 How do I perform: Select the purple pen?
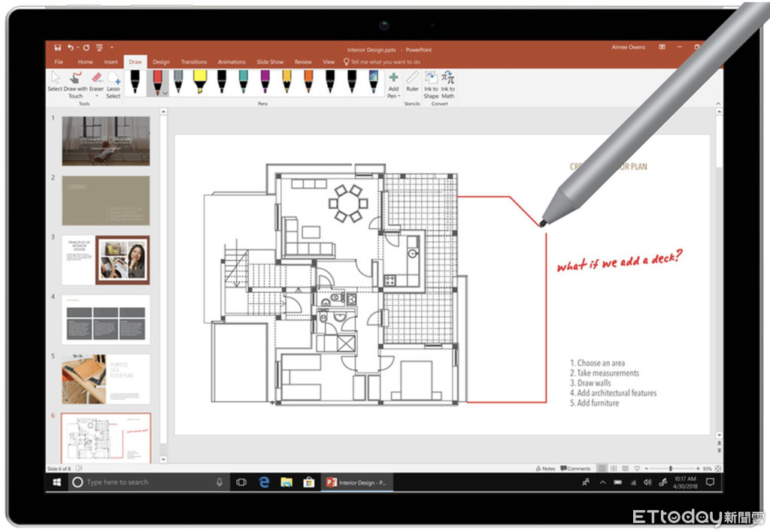(265, 81)
